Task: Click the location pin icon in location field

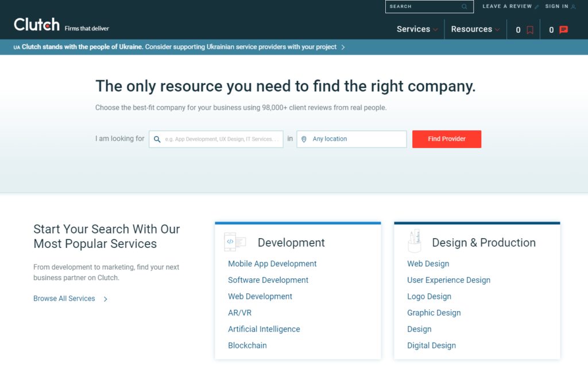Action: (x=304, y=139)
